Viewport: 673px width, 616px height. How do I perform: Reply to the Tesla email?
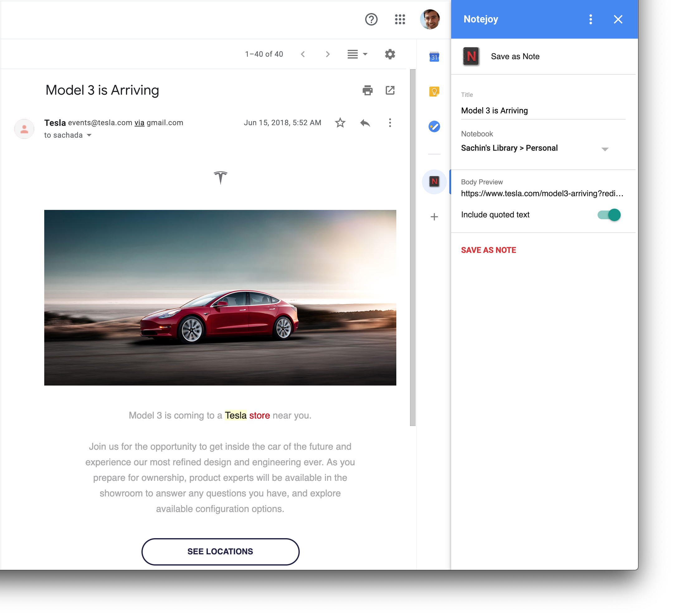[365, 123]
